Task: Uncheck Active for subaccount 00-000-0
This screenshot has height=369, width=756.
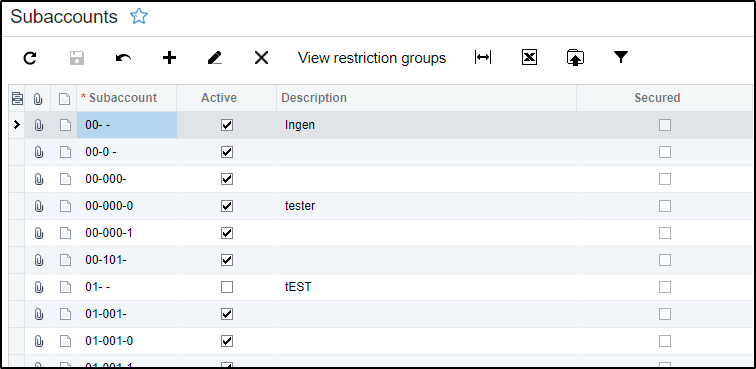Action: 227,206
